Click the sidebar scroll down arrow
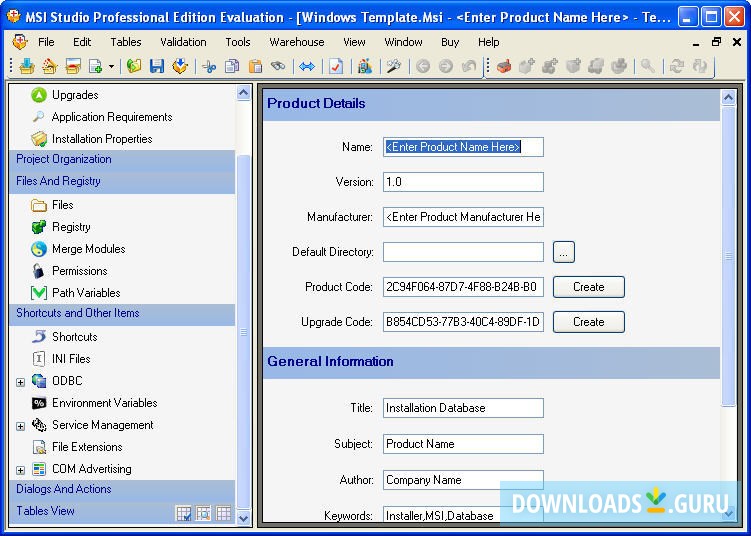 (243, 518)
